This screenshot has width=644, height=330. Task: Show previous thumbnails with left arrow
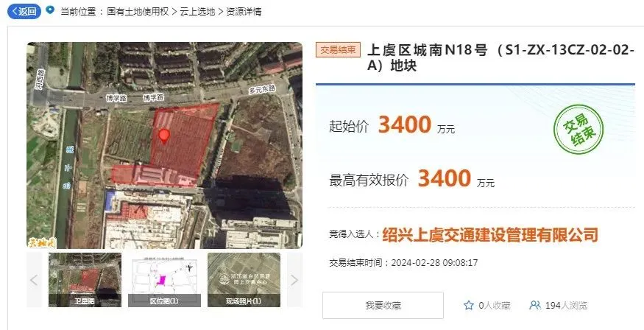pos(34,280)
